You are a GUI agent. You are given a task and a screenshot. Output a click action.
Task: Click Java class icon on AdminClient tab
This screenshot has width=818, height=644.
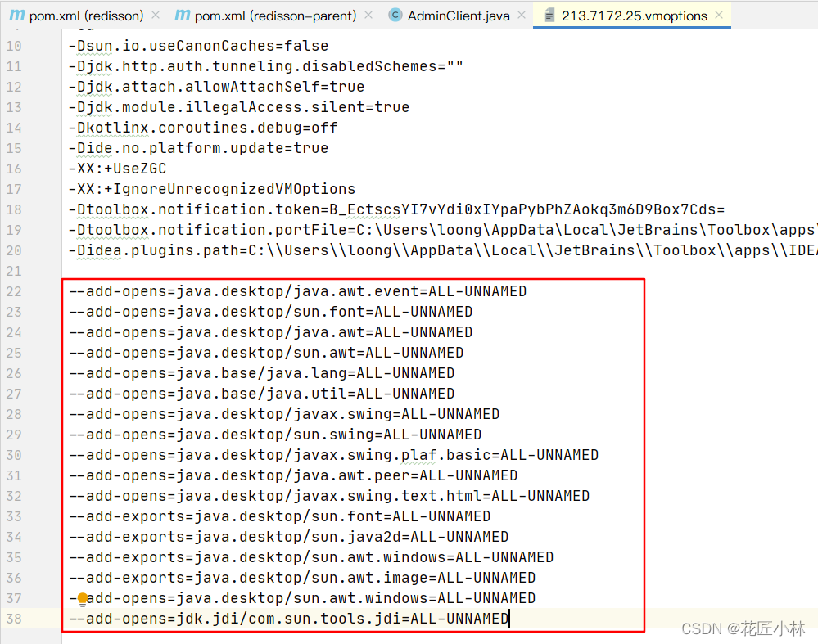pyautogui.click(x=395, y=16)
